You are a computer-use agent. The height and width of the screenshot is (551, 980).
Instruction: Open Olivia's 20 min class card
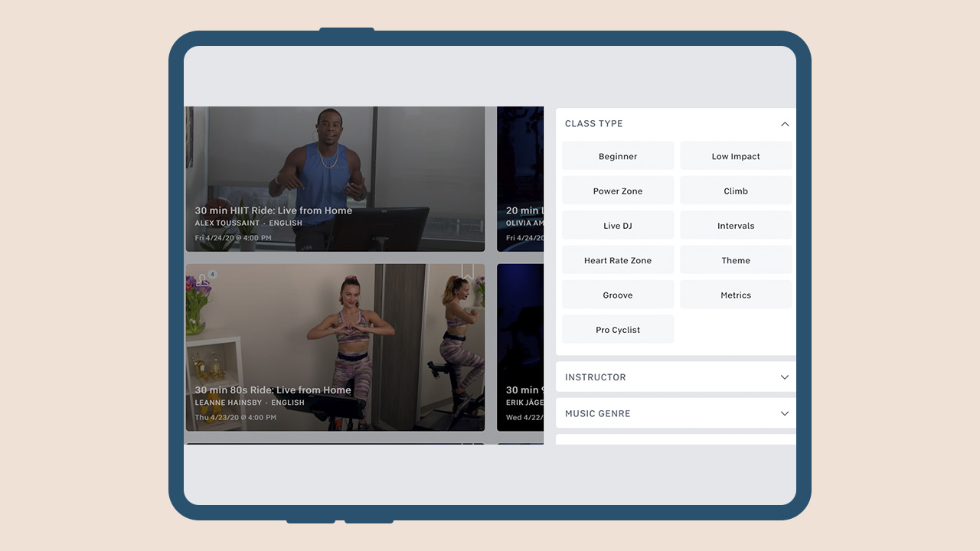click(521, 179)
